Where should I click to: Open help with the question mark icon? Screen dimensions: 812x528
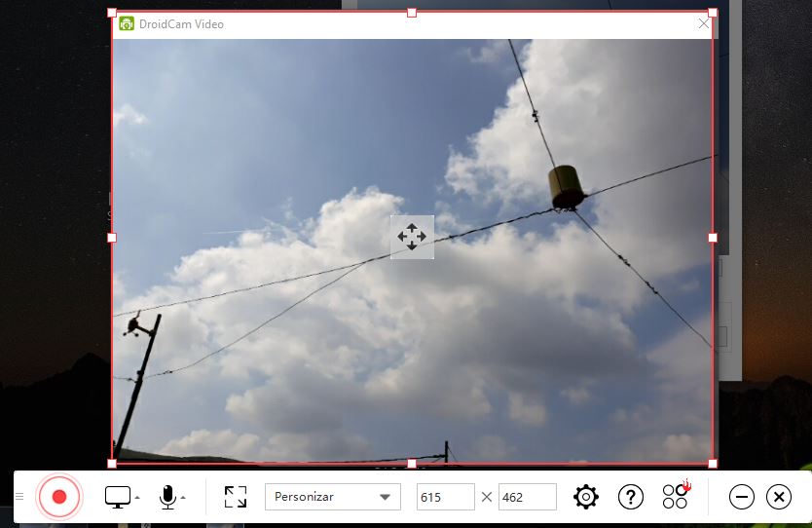[630, 497]
